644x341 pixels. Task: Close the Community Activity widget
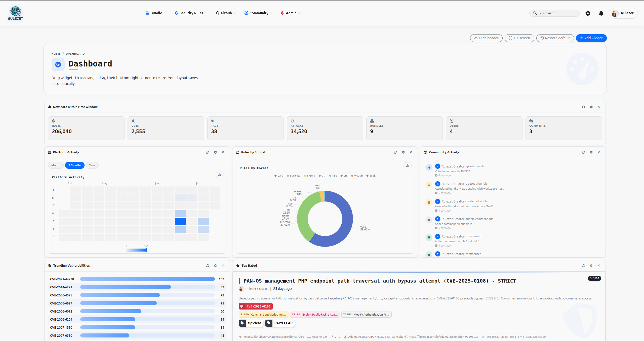point(599,152)
